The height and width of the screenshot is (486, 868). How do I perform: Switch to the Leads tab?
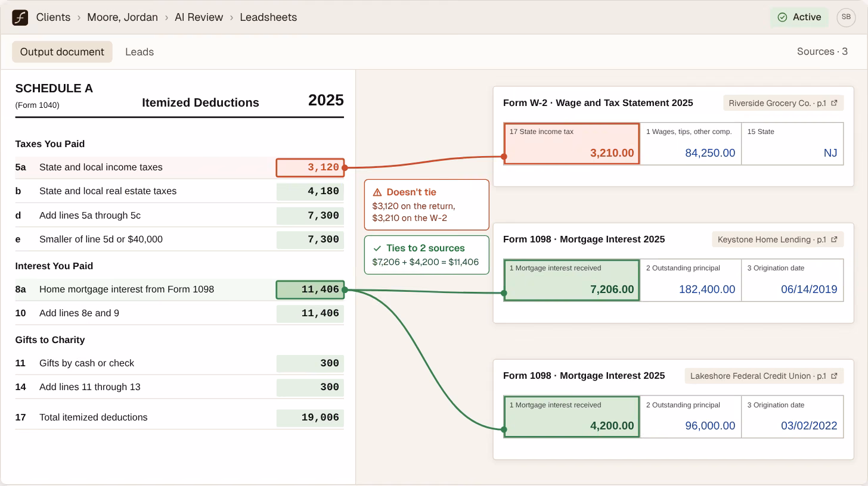click(139, 52)
